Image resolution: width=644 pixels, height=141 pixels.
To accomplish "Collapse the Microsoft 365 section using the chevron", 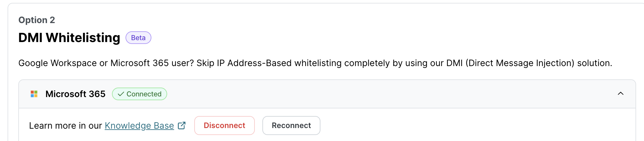I will [620, 94].
